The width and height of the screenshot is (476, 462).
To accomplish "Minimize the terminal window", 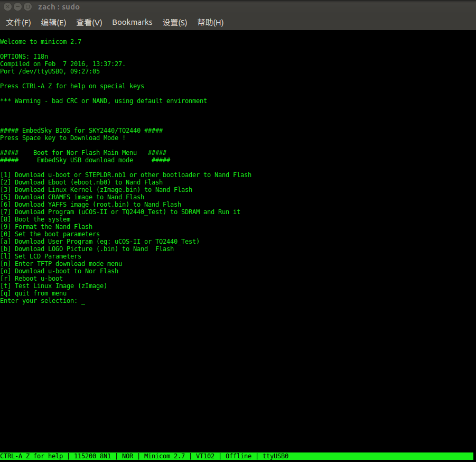I will (17, 7).
